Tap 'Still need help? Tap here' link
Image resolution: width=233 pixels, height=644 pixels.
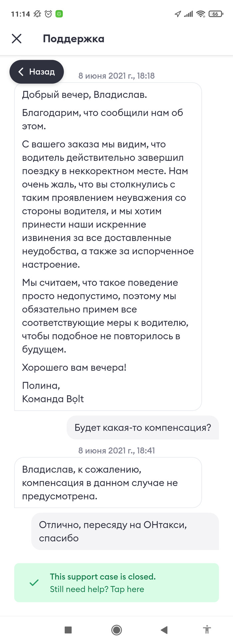pos(97,589)
